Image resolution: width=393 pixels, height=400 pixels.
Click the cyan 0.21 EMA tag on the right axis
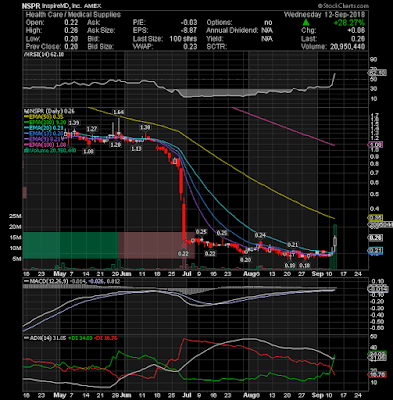tap(375, 251)
